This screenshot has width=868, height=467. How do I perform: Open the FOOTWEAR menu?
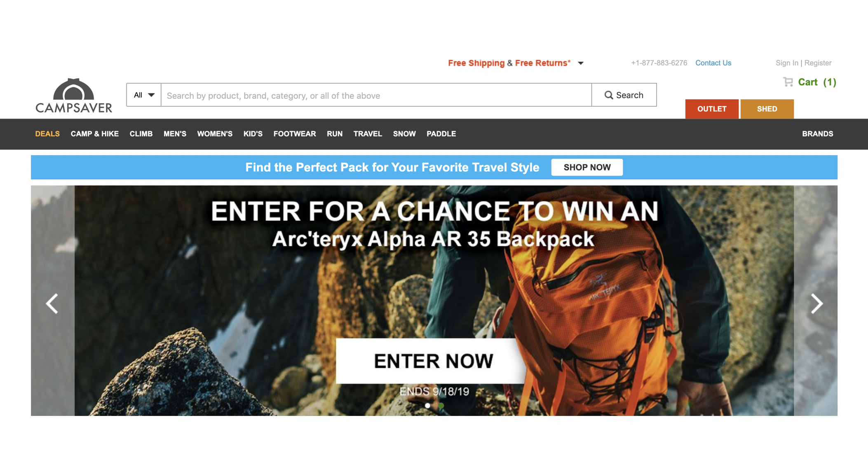click(295, 134)
